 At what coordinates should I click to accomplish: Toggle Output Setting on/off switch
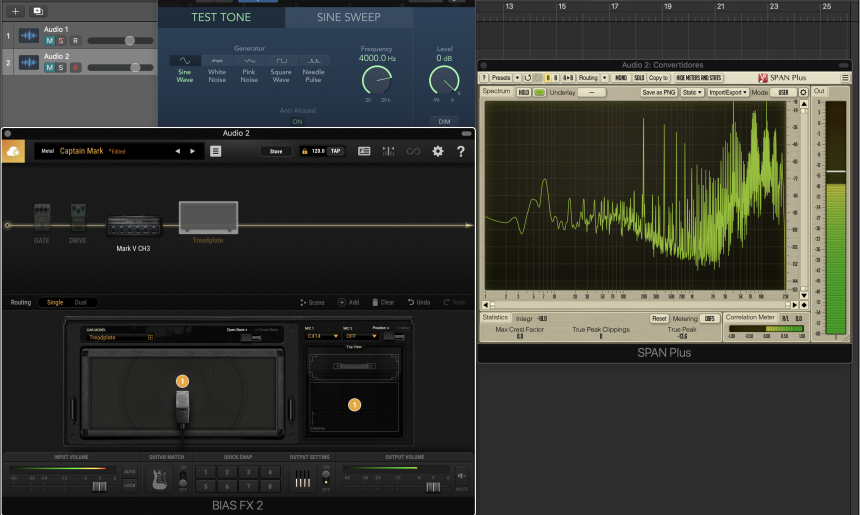tap(326, 477)
